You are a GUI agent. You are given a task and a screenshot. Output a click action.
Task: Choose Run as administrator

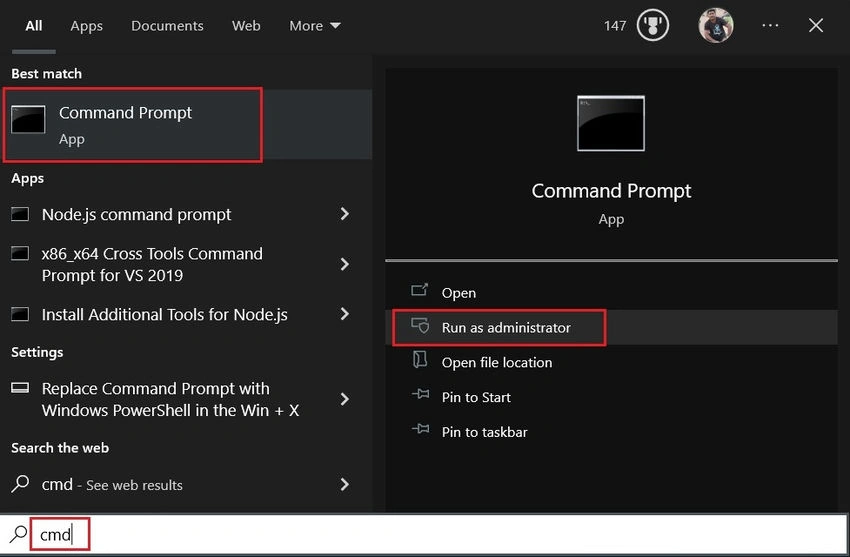click(611, 327)
